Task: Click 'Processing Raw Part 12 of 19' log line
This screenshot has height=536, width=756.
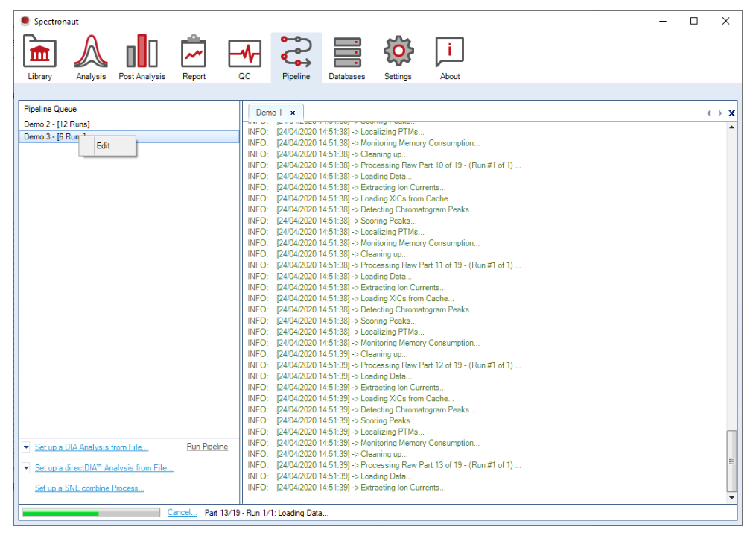Action: pyautogui.click(x=384, y=365)
